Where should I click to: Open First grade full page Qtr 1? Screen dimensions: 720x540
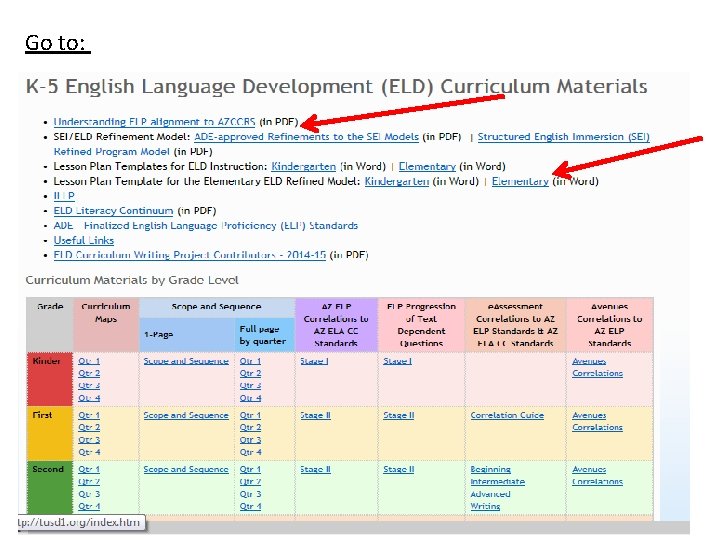point(250,416)
